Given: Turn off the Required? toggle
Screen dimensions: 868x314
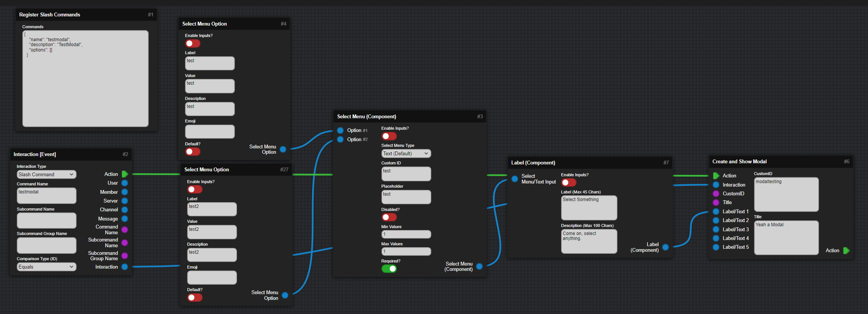Looking at the screenshot, I should 389,269.
